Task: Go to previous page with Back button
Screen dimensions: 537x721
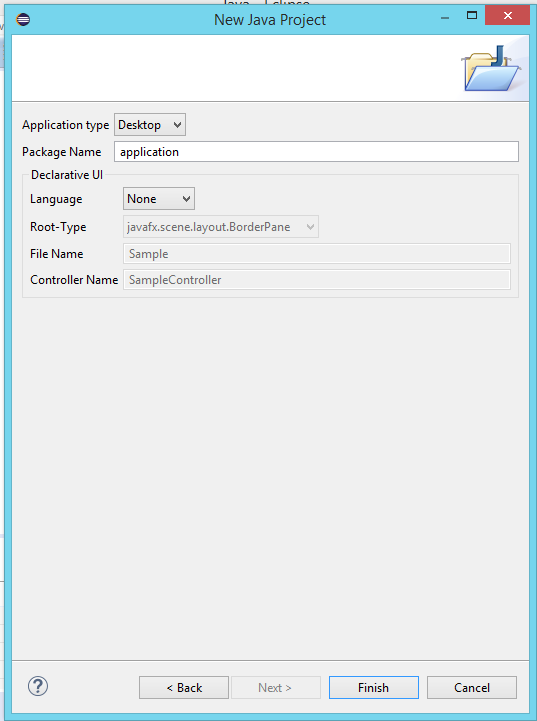Action: click(184, 687)
